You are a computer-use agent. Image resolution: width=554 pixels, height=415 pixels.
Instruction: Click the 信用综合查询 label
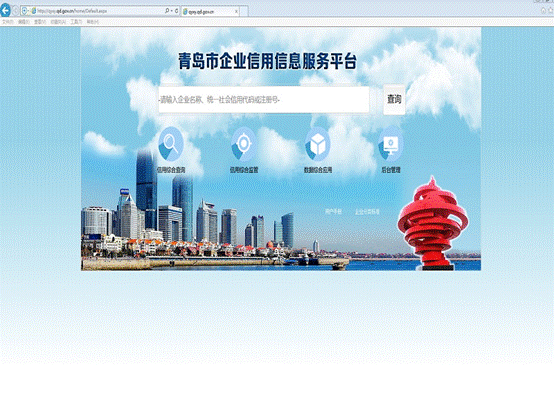coord(171,170)
